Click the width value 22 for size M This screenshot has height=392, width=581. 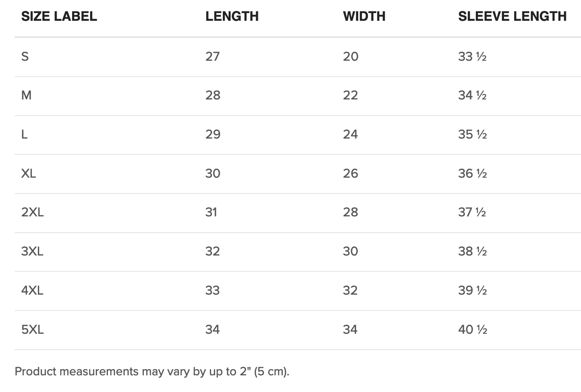(350, 96)
